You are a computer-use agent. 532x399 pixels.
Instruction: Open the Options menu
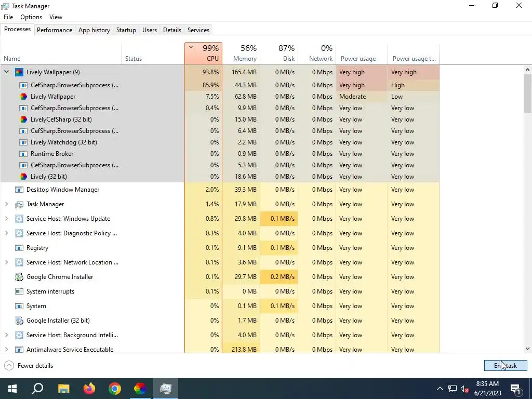31,17
